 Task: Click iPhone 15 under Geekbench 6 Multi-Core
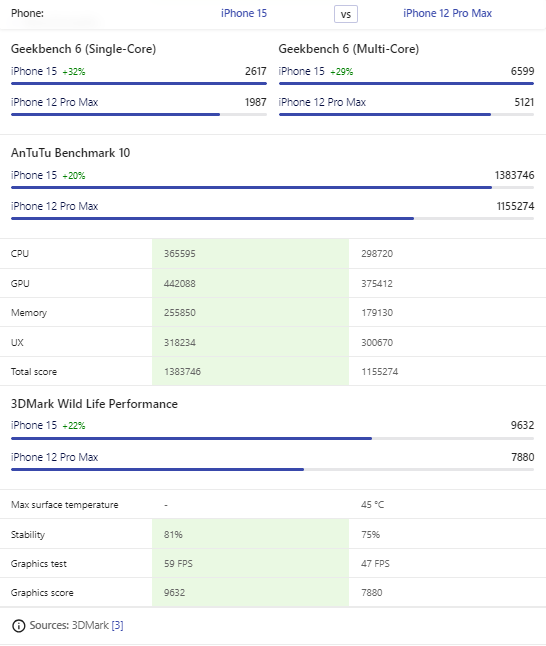[x=302, y=71]
